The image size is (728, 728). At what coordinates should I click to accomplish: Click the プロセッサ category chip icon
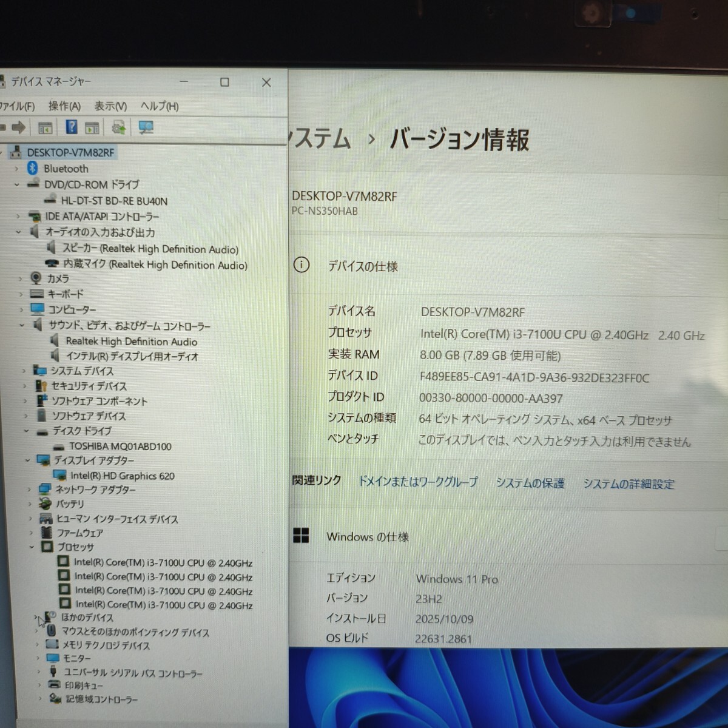coord(47,547)
